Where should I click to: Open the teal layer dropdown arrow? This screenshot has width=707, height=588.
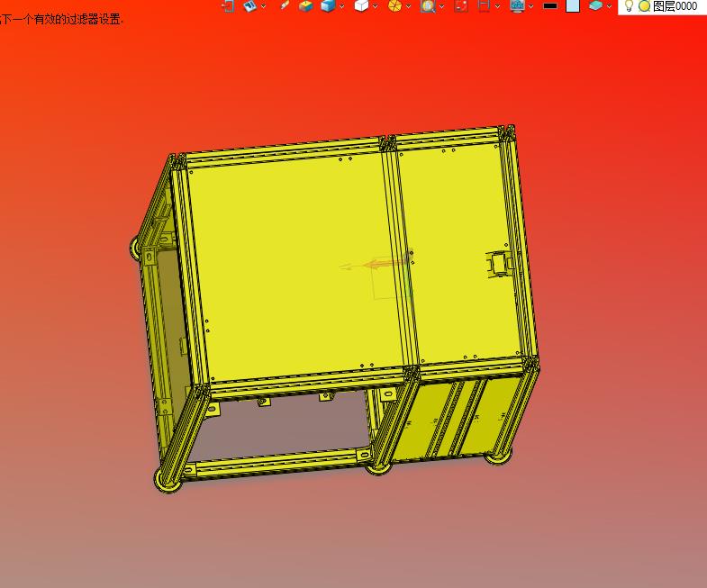609,6
